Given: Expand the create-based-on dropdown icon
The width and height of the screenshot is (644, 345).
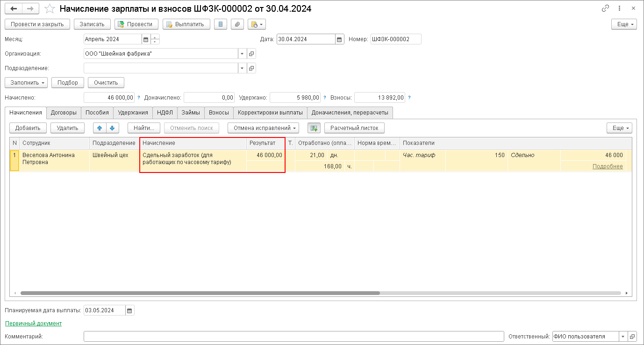Looking at the screenshot, I should 256,24.
